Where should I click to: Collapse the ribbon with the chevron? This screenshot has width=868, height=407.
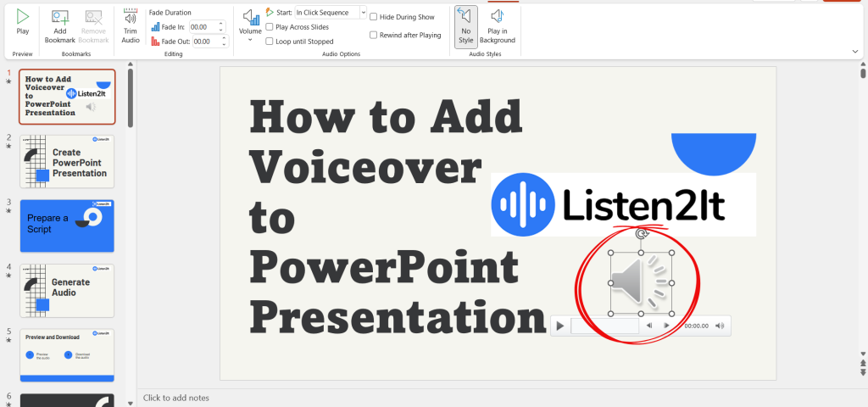855,51
